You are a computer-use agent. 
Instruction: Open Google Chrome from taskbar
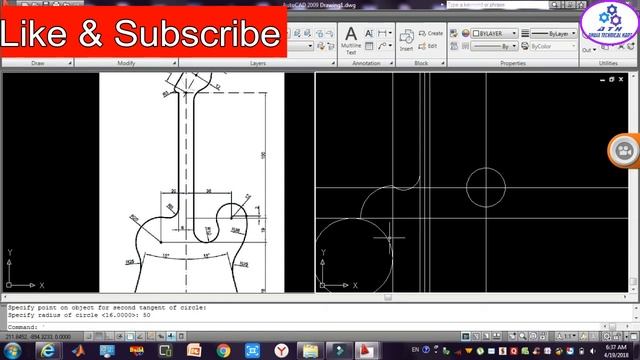pos(223,351)
